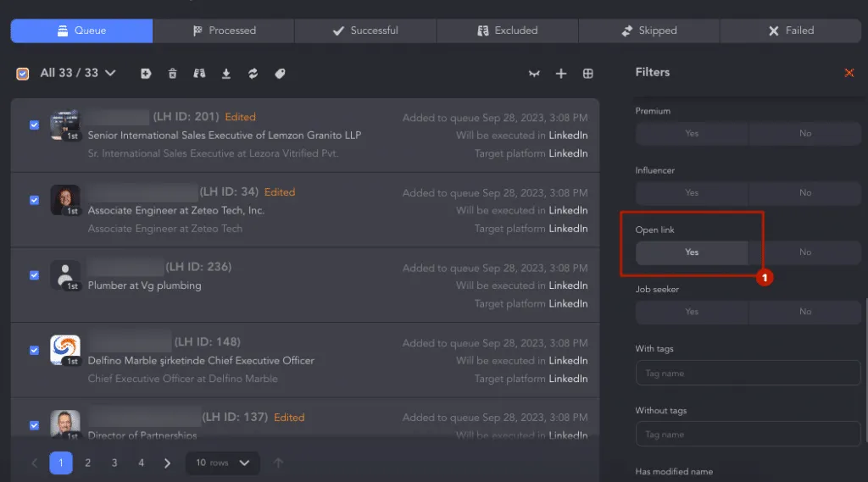Click the collapse filter icon left of plus

point(534,74)
